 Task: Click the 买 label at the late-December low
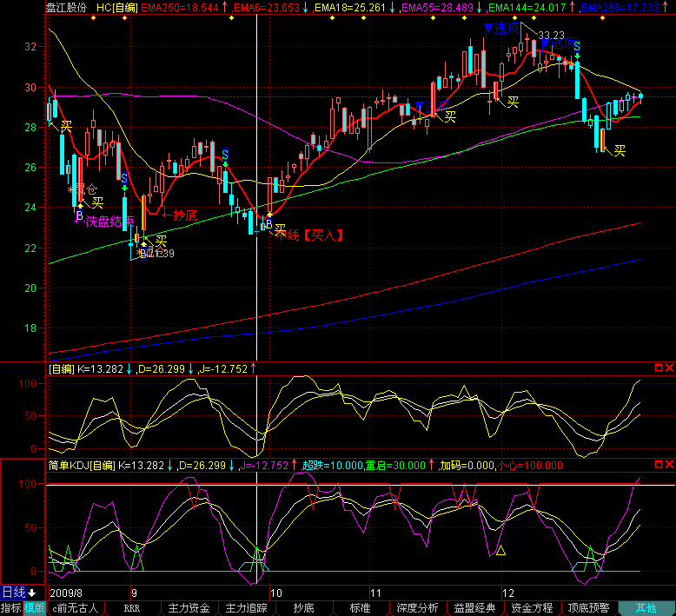pos(620,150)
